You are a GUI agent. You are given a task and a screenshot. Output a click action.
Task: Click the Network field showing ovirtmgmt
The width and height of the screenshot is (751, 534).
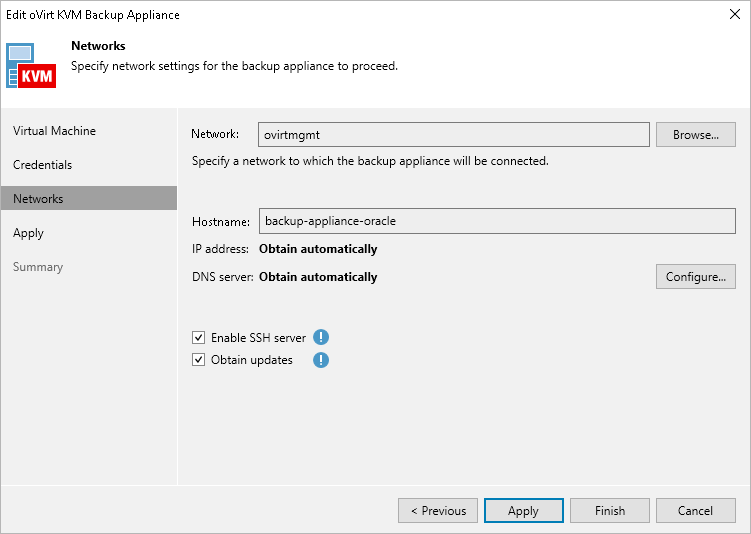click(454, 135)
